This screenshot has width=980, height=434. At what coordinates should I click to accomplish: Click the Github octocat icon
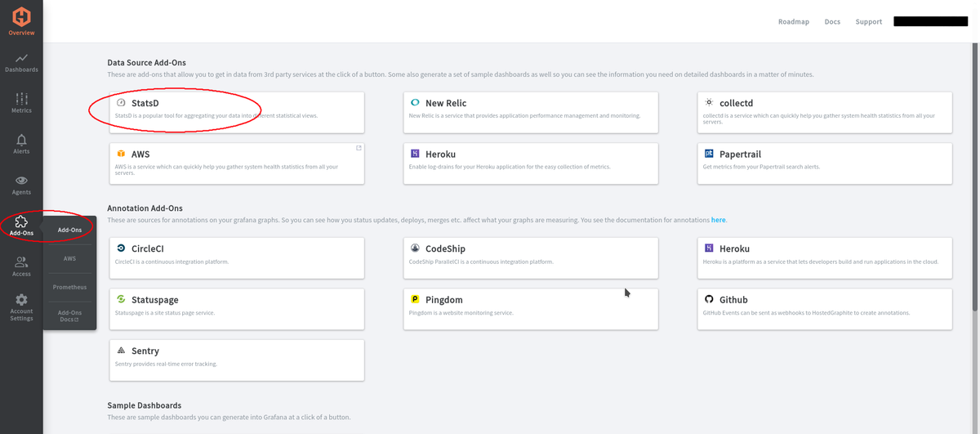coord(709,299)
